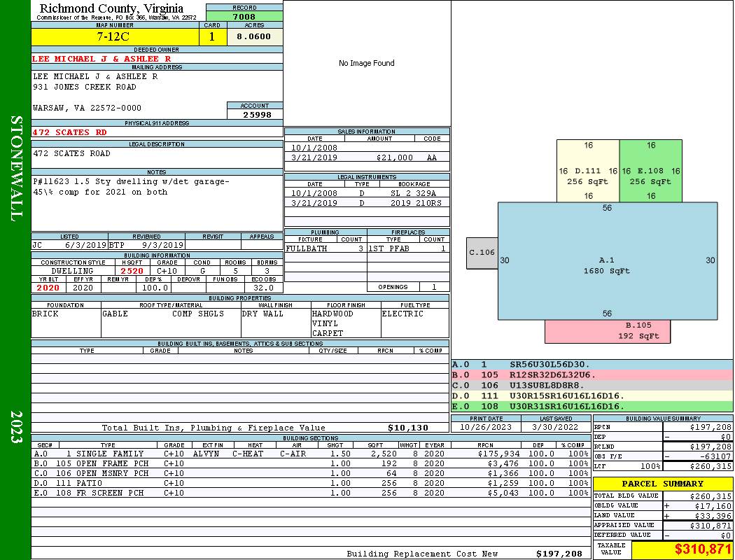Screen dimensions: 735x560
Task: Click Building Replacement Cost New $197,208
Action: [559, 554]
